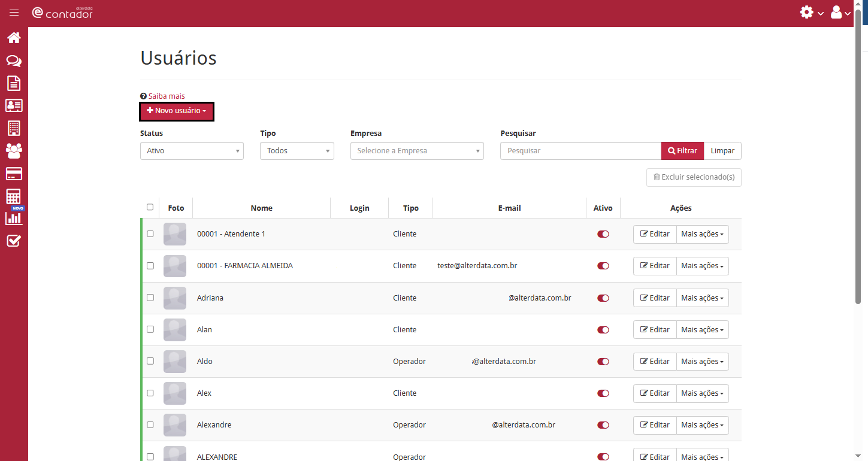Go to the Home icon in sidebar
The height and width of the screenshot is (461, 868).
click(x=14, y=38)
